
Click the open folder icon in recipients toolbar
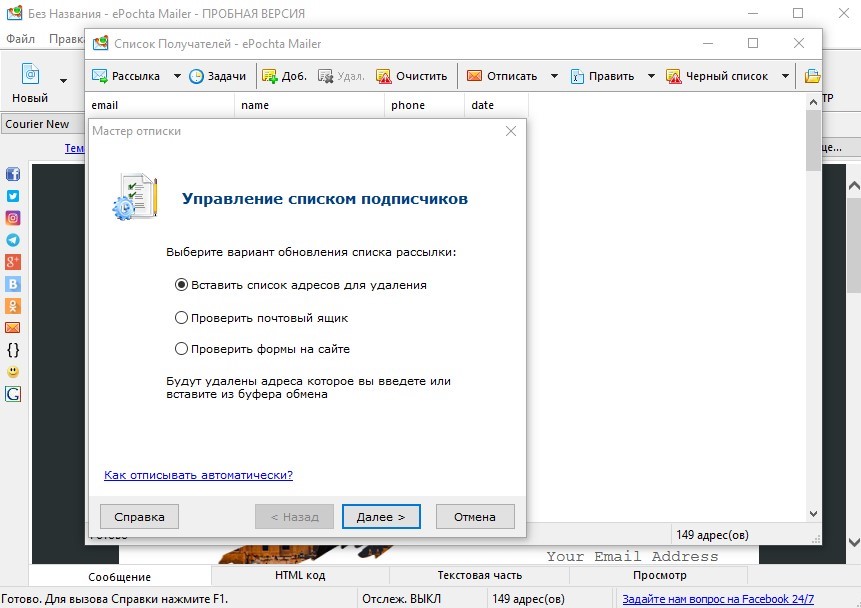coord(813,76)
